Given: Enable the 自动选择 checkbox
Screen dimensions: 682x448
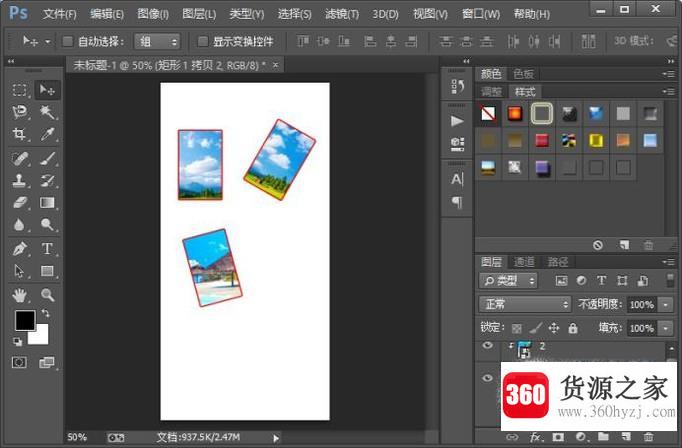Looking at the screenshot, I should coord(68,41).
